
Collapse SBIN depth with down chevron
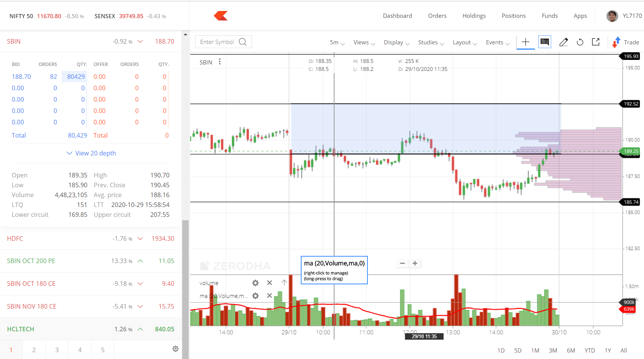click(x=140, y=41)
